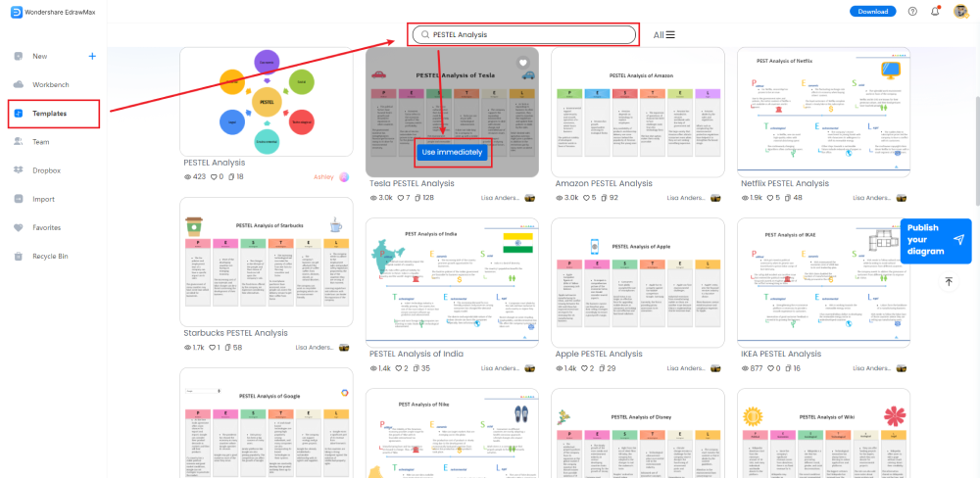Image resolution: width=980 pixels, height=479 pixels.
Task: Click the Amazon PESTEL Analysis title
Action: (x=604, y=183)
